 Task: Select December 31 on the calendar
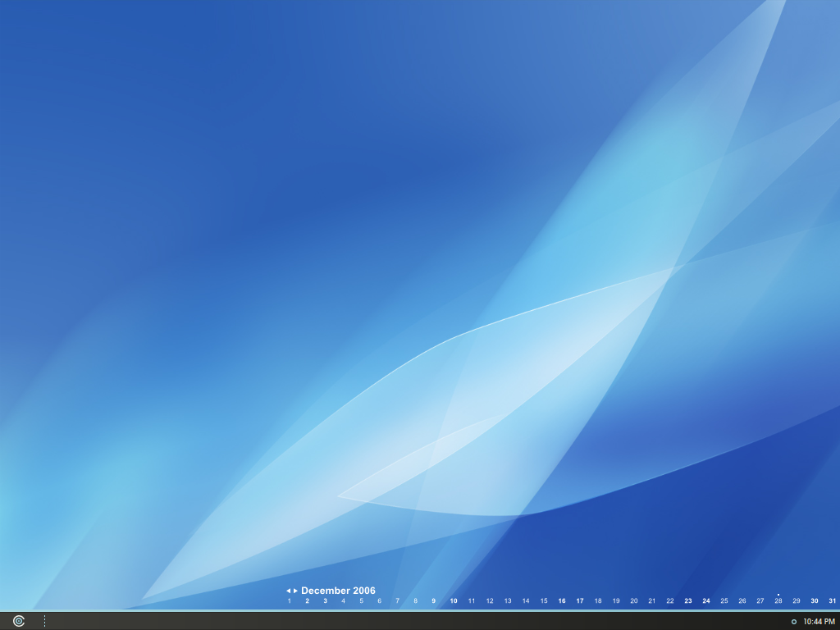(x=831, y=601)
